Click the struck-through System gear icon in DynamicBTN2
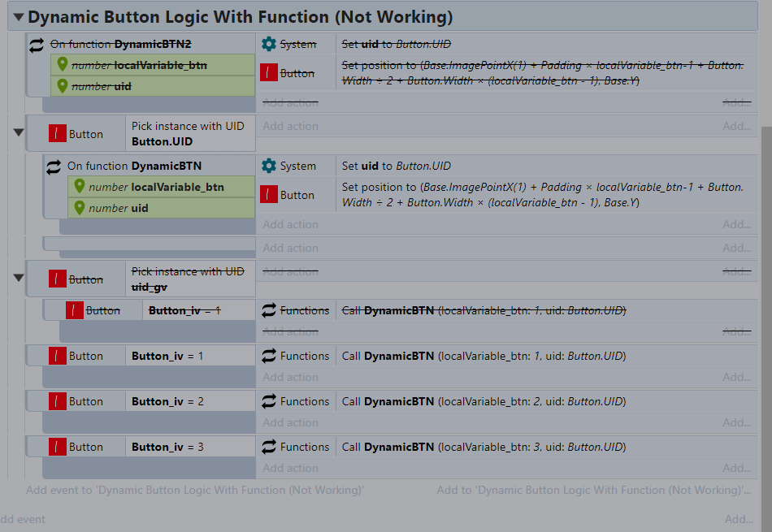This screenshot has height=532, width=772. pos(269,44)
